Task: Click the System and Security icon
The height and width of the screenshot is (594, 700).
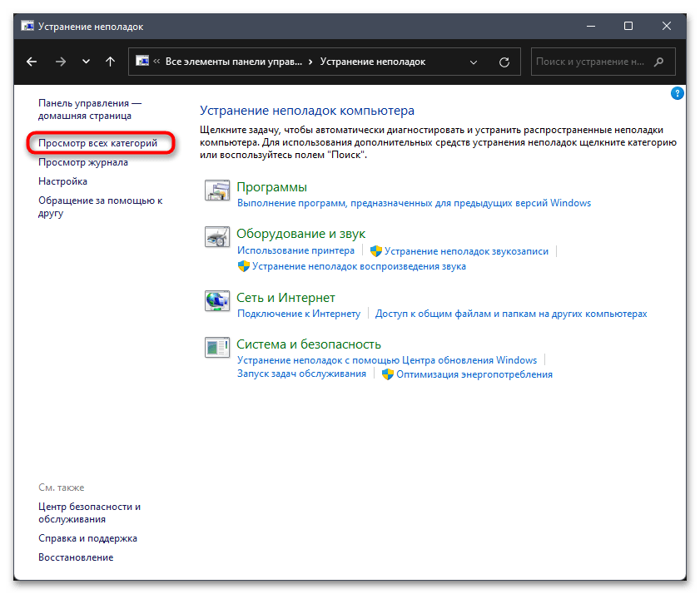Action: (x=217, y=347)
